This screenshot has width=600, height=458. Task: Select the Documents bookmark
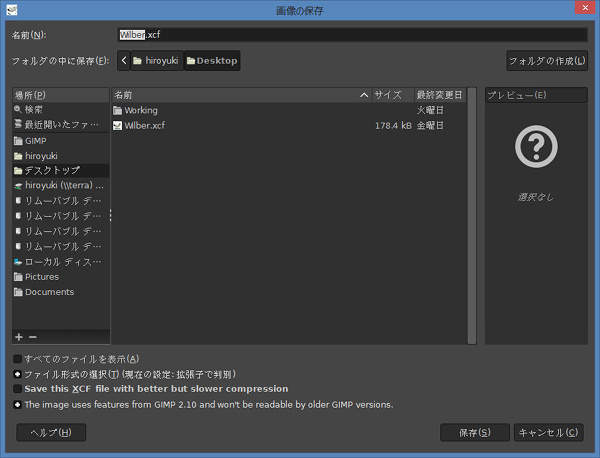[60, 292]
